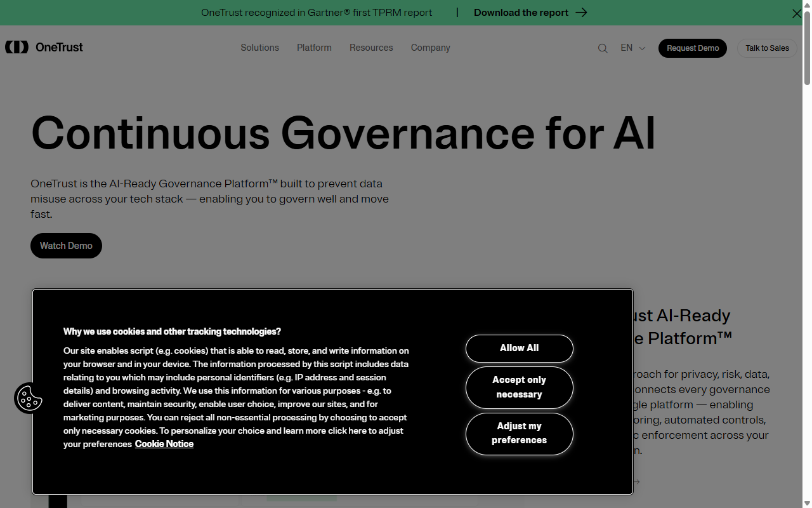The height and width of the screenshot is (508, 812).
Task: Click the cookie question heading in dialog
Action: click(x=172, y=331)
